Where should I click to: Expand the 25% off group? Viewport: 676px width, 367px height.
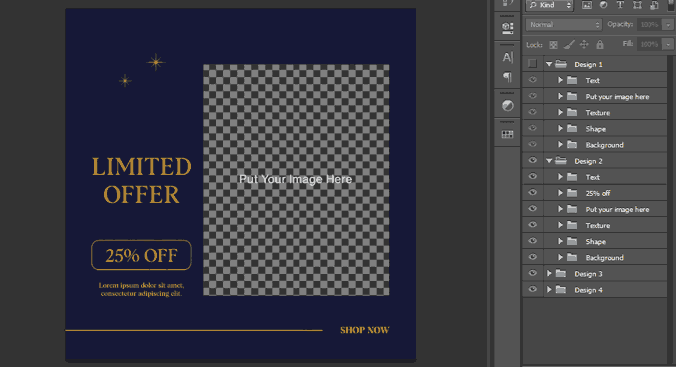[560, 193]
